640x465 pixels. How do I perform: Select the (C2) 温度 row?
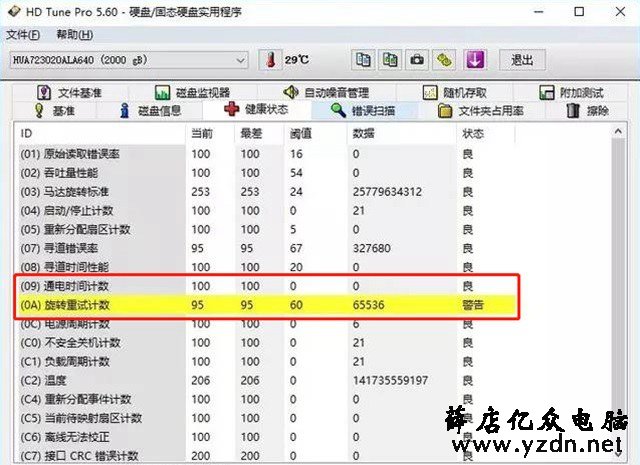point(265,380)
